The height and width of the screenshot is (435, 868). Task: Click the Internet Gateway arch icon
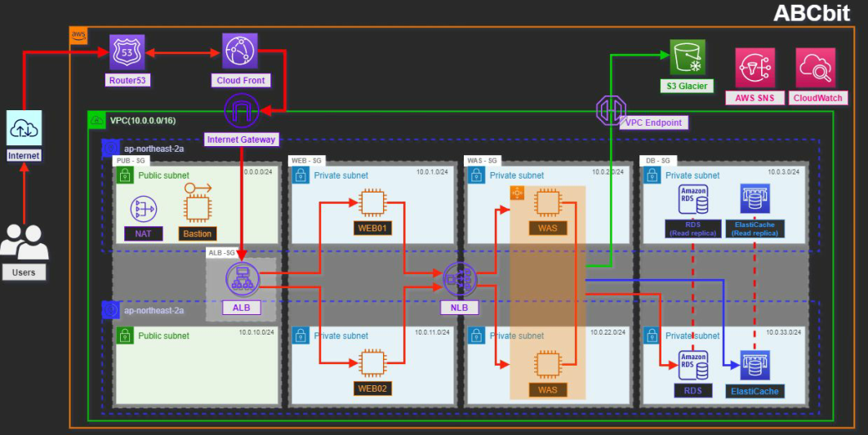click(242, 111)
